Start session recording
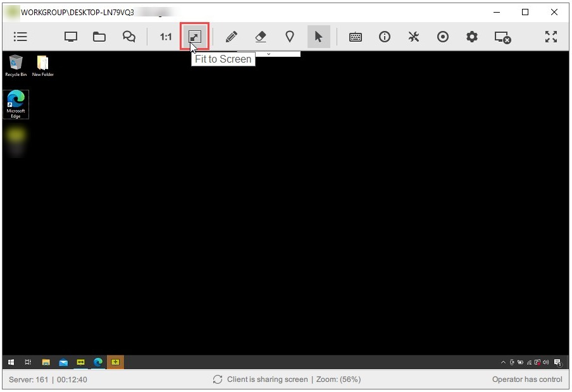Viewport: 572px width, 392px height. [x=442, y=37]
